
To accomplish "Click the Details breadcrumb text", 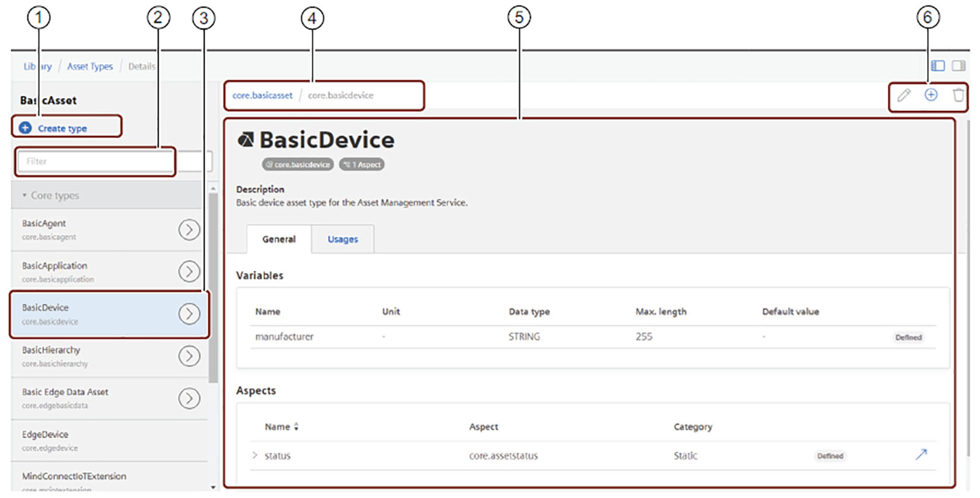I will pyautogui.click(x=141, y=66).
